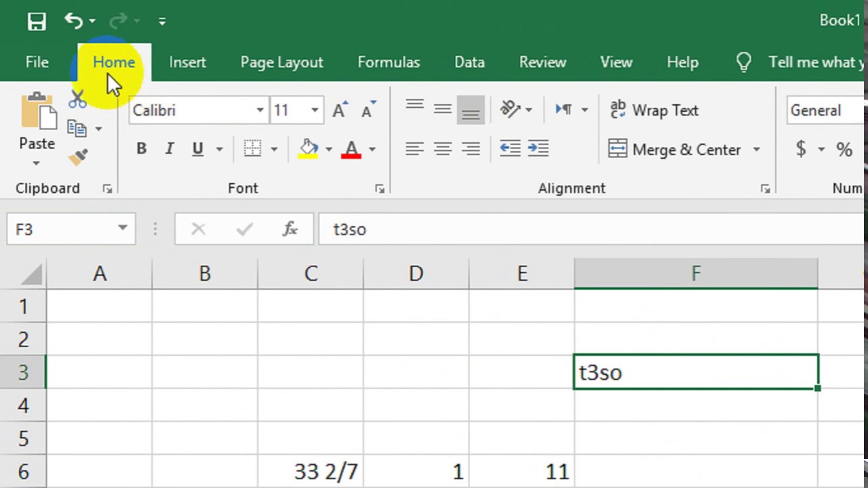Apply the yellow Fill Color bucket
Screen dimensions: 868x488
[x=309, y=149]
